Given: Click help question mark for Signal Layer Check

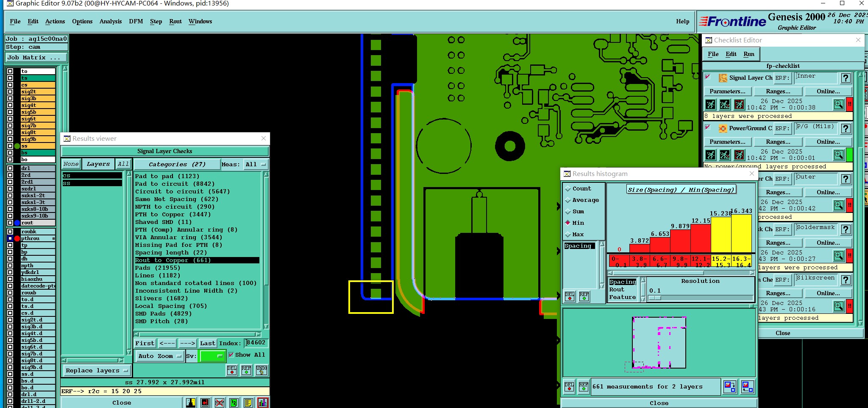Looking at the screenshot, I should (x=846, y=78).
